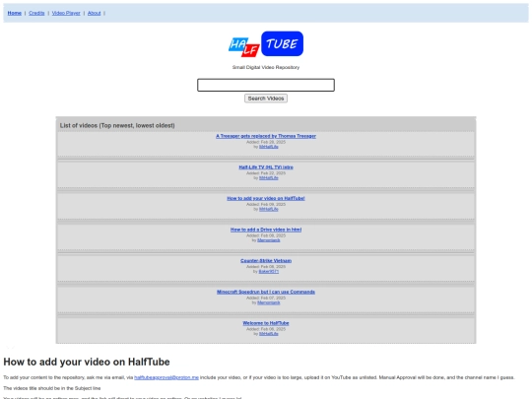Click the author link under 'How to add your video on HalfTube!'
The height and width of the screenshot is (399, 532).
tap(268, 209)
